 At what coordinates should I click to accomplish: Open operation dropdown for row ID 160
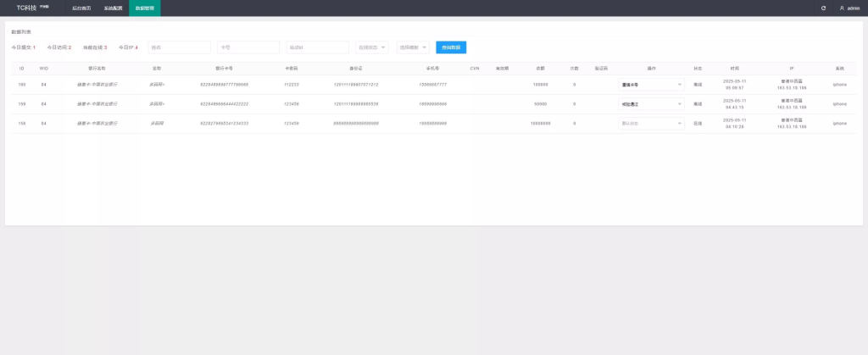coord(652,85)
